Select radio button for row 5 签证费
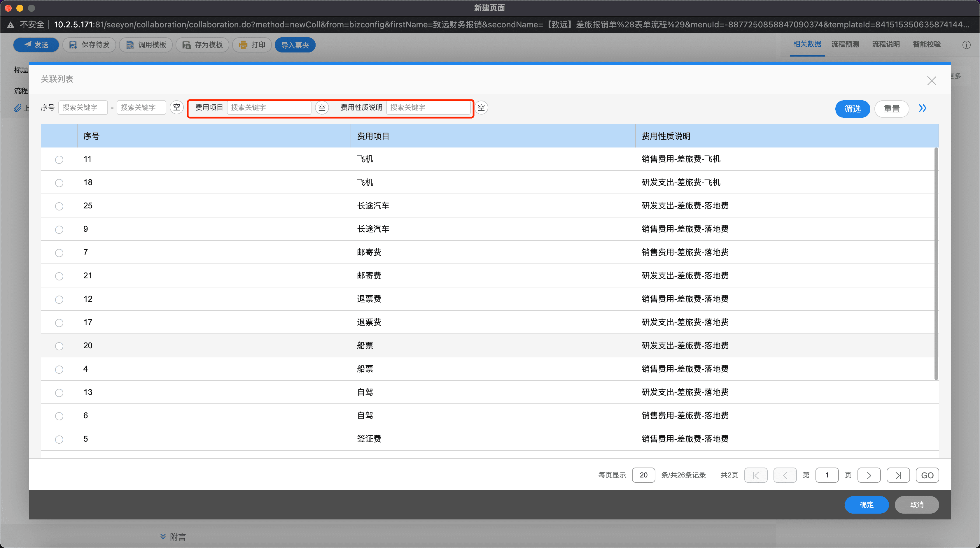The image size is (980, 548). tap(59, 440)
